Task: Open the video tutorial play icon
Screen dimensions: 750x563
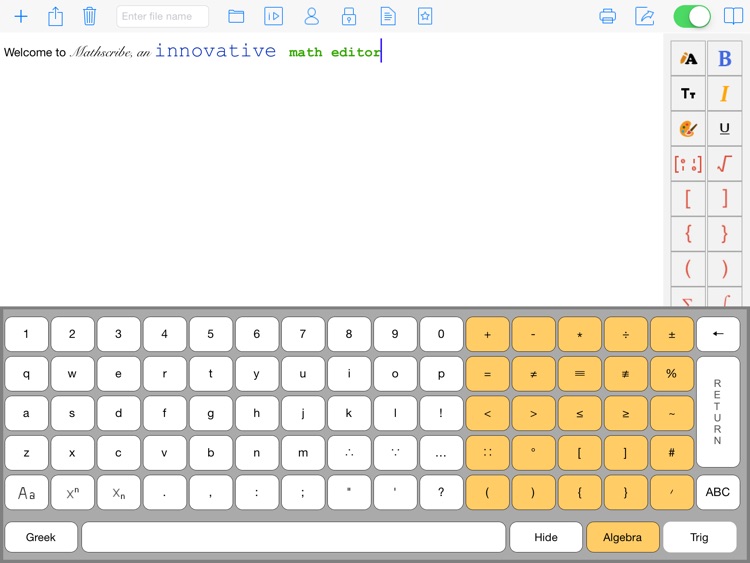Action: tap(274, 16)
